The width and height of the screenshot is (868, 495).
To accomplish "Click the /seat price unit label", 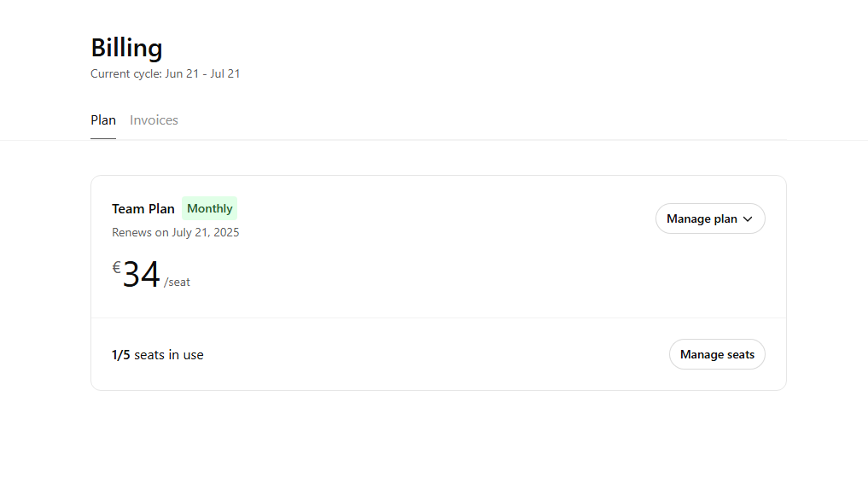I will tap(178, 282).
